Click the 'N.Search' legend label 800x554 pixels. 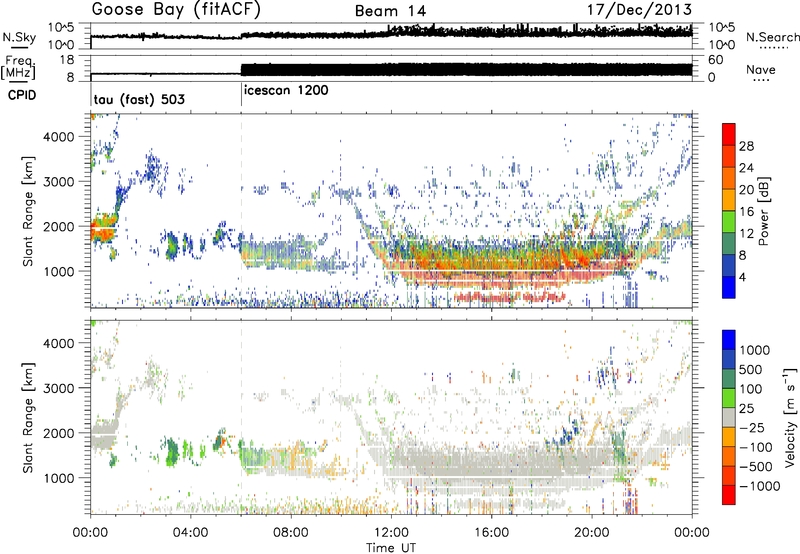coord(772,37)
